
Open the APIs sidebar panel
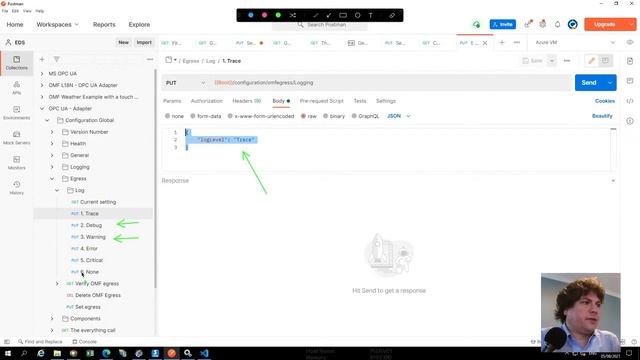click(16, 87)
